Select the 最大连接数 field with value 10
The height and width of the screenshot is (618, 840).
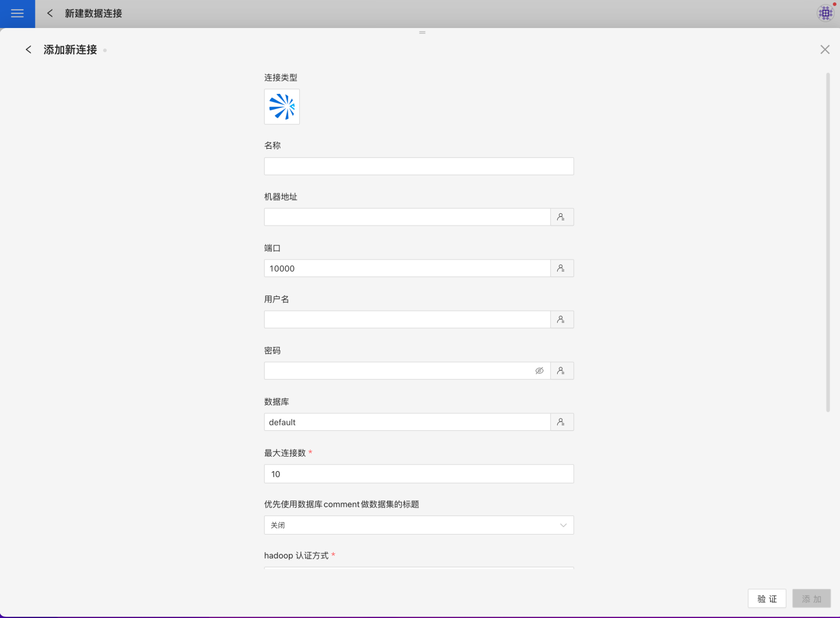(418, 474)
